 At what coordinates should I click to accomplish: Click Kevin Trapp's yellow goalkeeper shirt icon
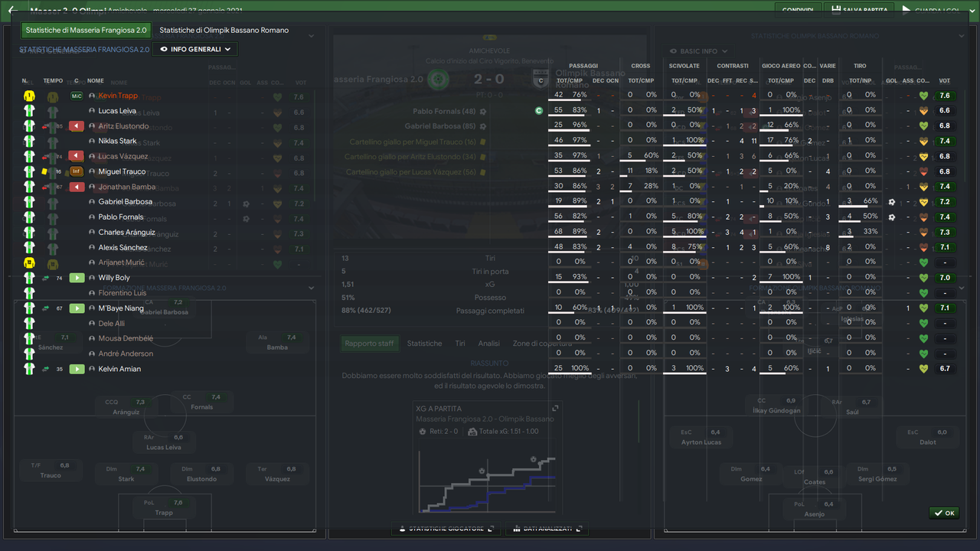[x=29, y=96]
